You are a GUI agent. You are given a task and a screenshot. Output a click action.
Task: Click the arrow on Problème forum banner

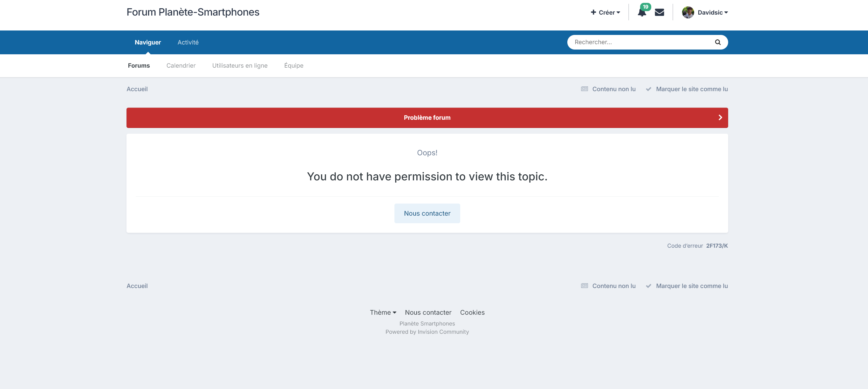point(720,117)
